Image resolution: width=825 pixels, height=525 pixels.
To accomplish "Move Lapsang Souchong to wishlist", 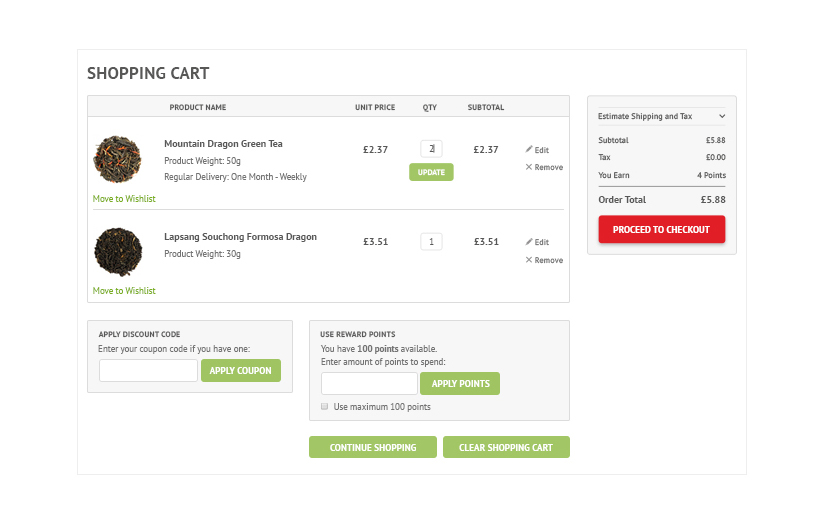I will point(124,291).
